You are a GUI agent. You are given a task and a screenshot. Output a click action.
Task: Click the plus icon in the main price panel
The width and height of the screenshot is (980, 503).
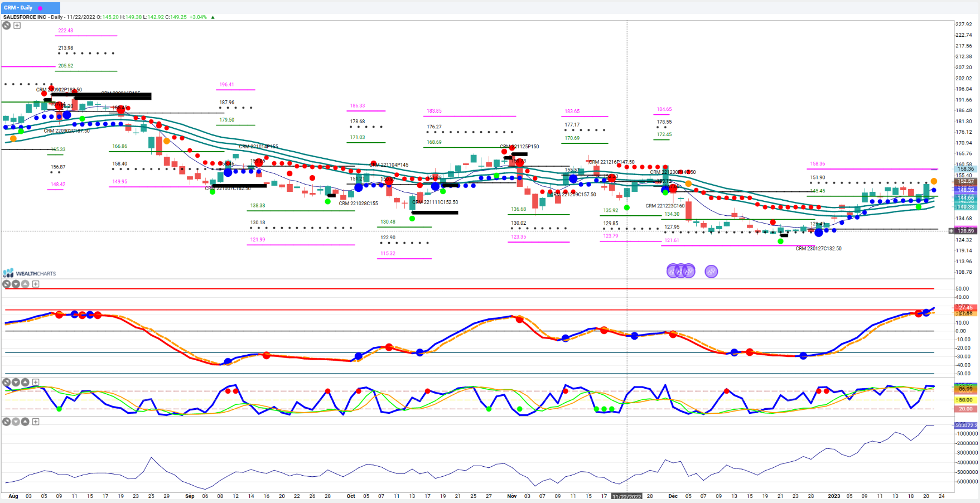pos(17,25)
